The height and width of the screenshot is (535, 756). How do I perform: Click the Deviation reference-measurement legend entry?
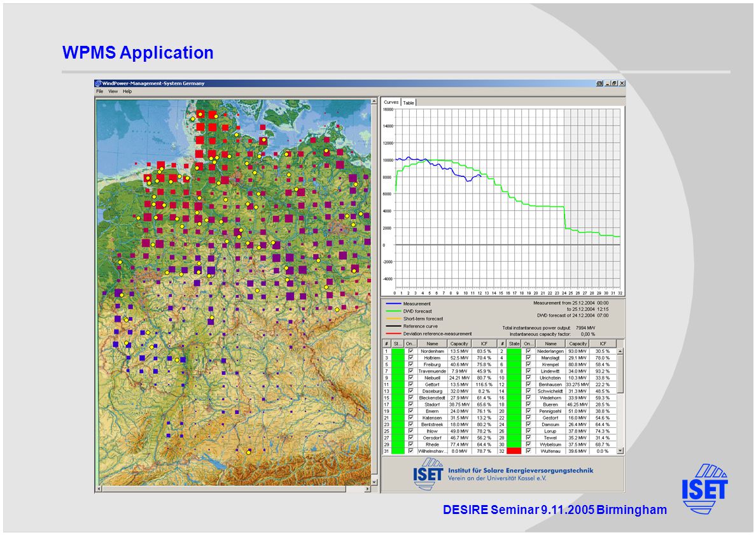[429, 334]
